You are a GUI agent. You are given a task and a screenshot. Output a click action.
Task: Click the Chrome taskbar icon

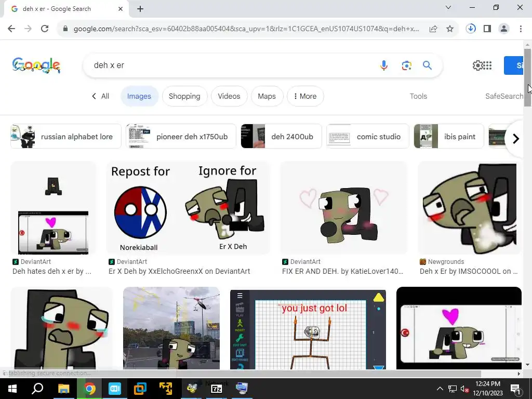point(89,389)
